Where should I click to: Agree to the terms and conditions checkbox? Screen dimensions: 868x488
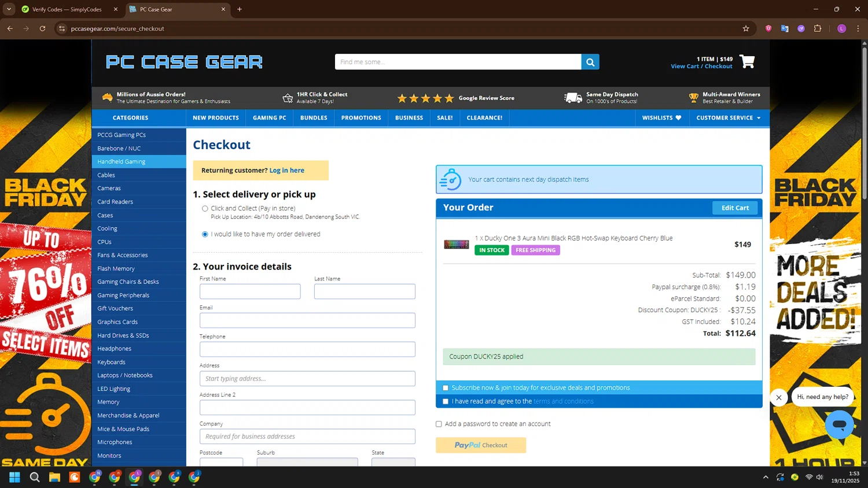[446, 401]
